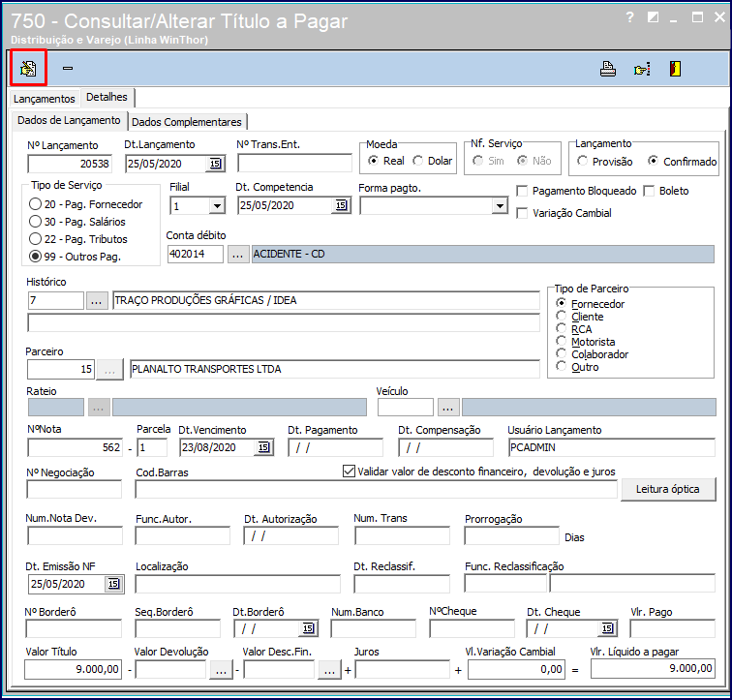The height and width of the screenshot is (700, 732).
Task: Open the Dt.Lançamento calendar picker
Action: click(x=215, y=164)
